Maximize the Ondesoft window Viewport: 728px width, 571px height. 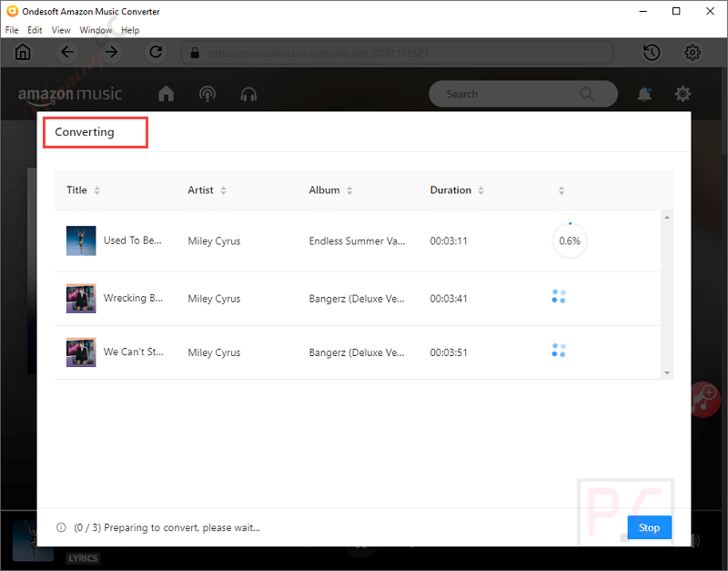coord(676,11)
